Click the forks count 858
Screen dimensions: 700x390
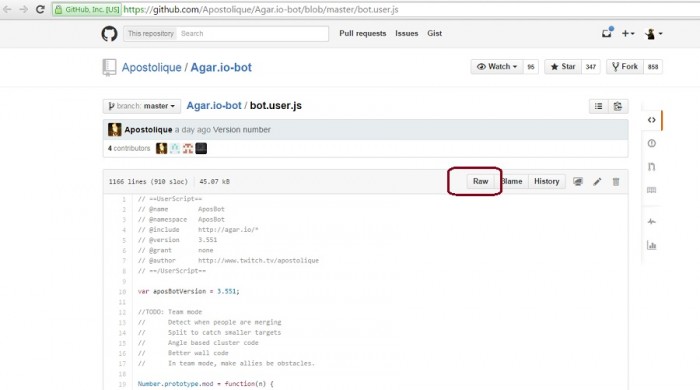(x=653, y=66)
